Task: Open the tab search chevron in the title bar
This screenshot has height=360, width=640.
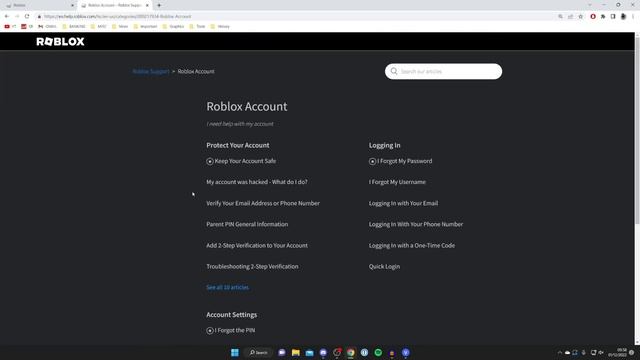Action: click(x=590, y=5)
